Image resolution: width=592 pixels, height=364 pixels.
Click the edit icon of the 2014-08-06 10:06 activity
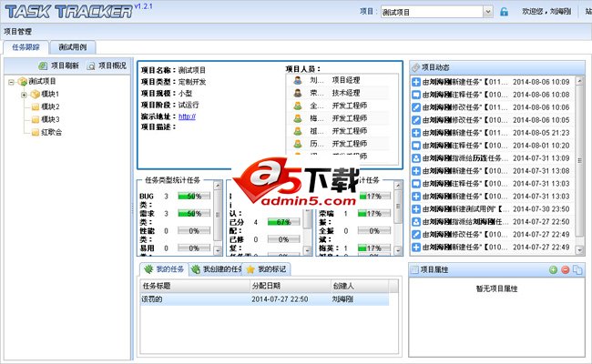click(x=416, y=107)
